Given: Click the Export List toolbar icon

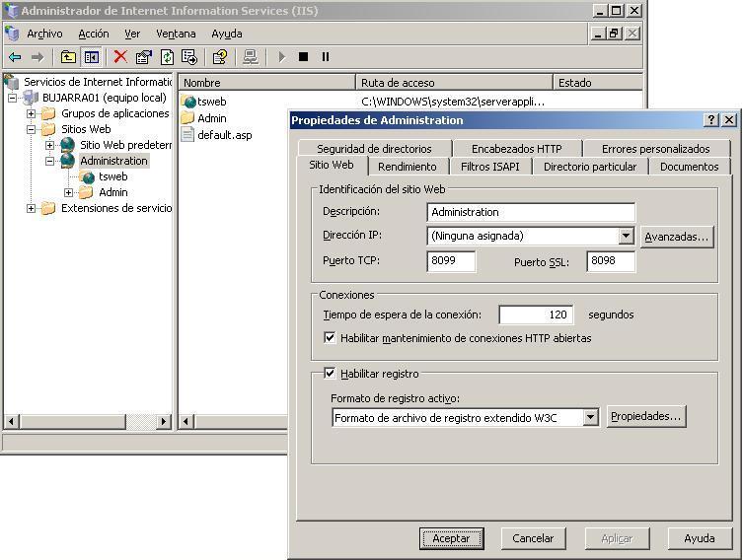Looking at the screenshot, I should coord(189,57).
